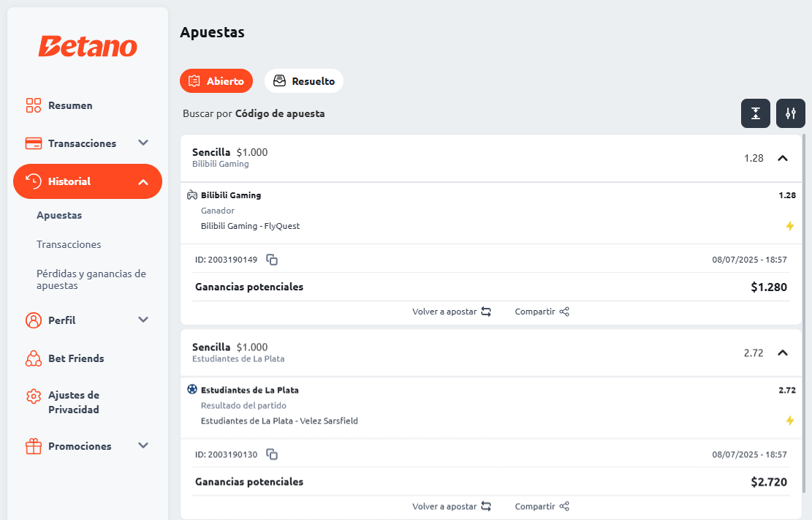Click the $1.280 potential winnings amount
Screen dimensions: 812x520
[768, 287]
